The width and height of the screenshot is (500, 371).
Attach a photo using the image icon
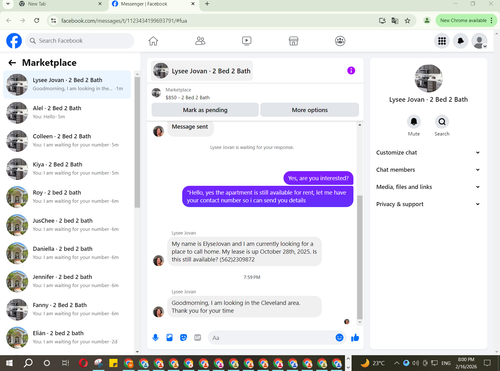coord(169,338)
